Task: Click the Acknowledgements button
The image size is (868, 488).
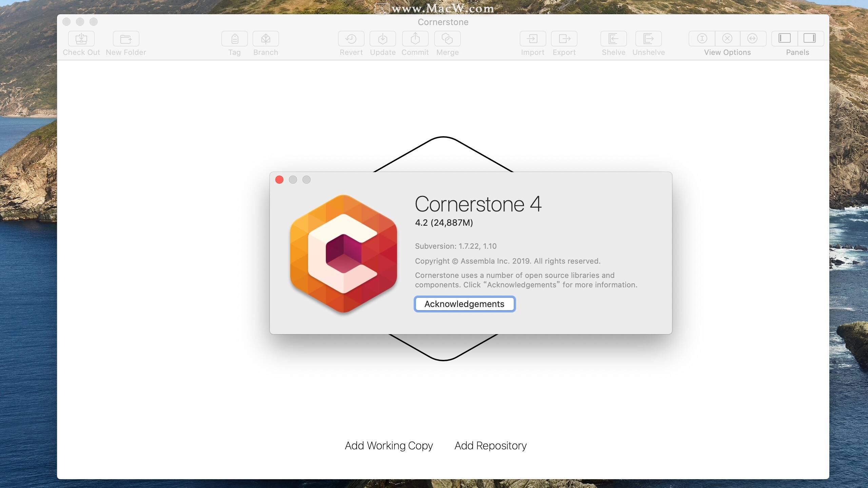Action: click(x=465, y=304)
